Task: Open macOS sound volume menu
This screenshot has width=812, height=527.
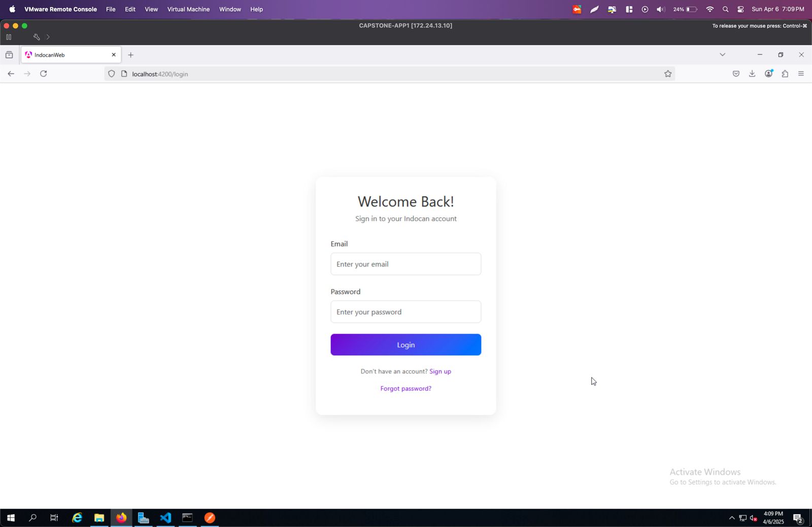Action: point(660,9)
